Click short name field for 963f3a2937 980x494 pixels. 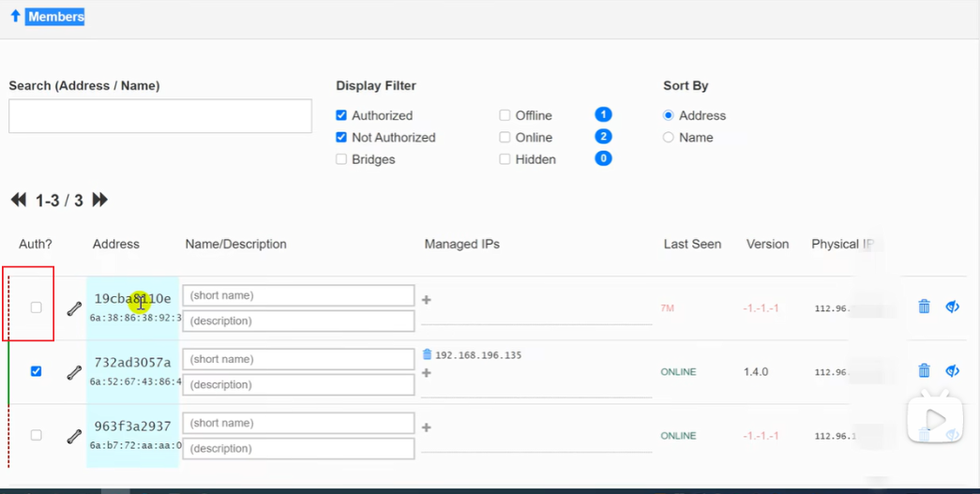298,423
